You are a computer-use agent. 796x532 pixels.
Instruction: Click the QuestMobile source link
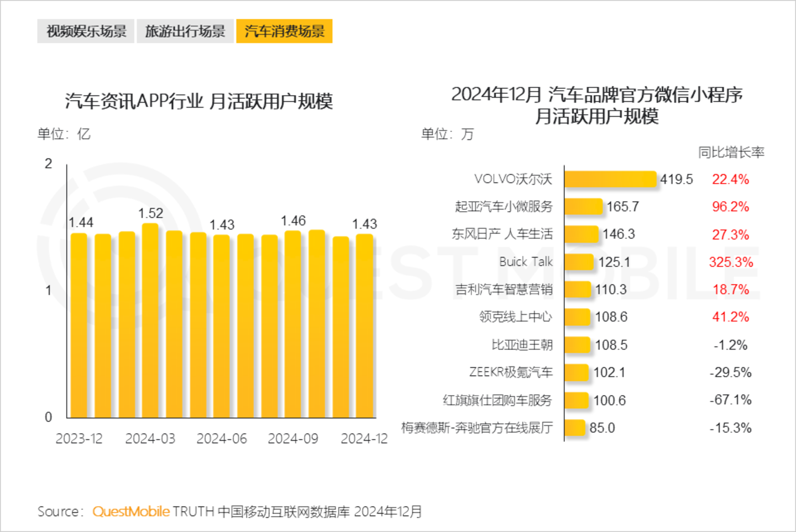coord(131,512)
